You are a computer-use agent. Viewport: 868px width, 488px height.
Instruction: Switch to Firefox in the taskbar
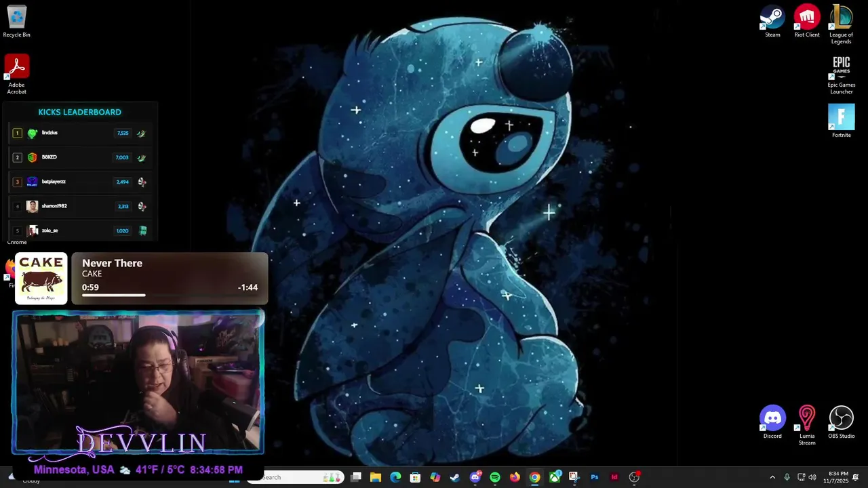point(515,477)
